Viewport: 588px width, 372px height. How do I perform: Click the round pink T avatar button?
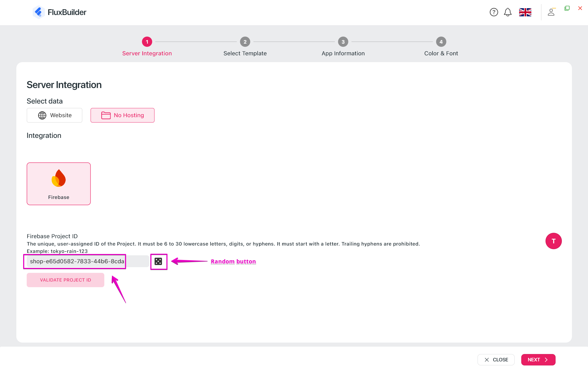pos(553,241)
